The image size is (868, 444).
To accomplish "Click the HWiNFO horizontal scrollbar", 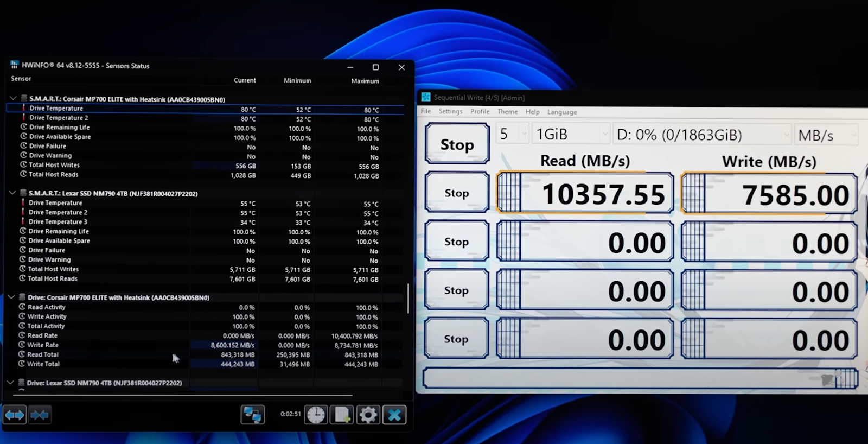I will pos(182,395).
